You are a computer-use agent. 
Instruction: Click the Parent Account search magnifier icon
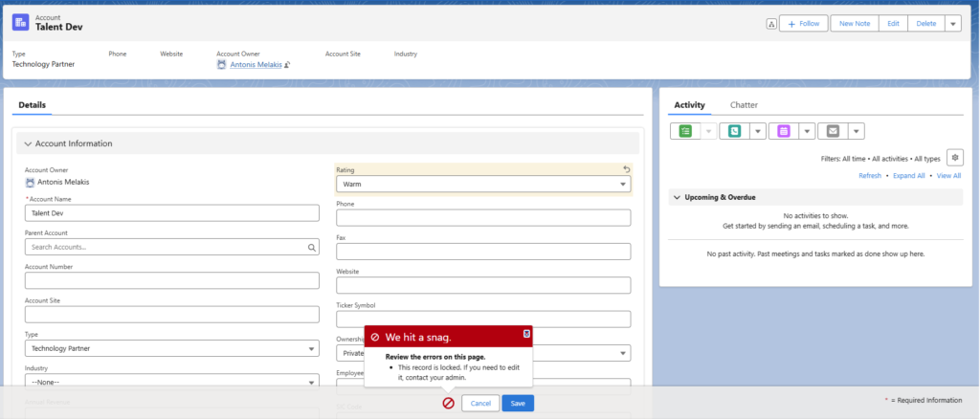click(x=311, y=247)
